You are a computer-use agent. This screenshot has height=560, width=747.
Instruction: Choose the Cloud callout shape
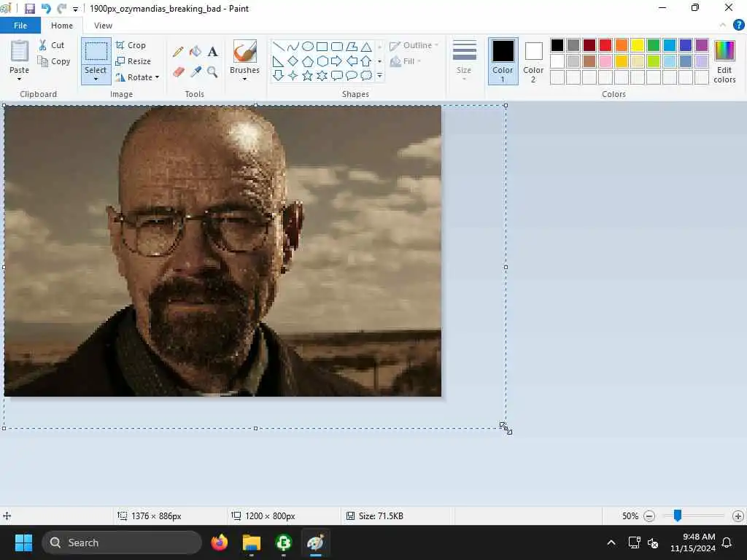pyautogui.click(x=366, y=75)
